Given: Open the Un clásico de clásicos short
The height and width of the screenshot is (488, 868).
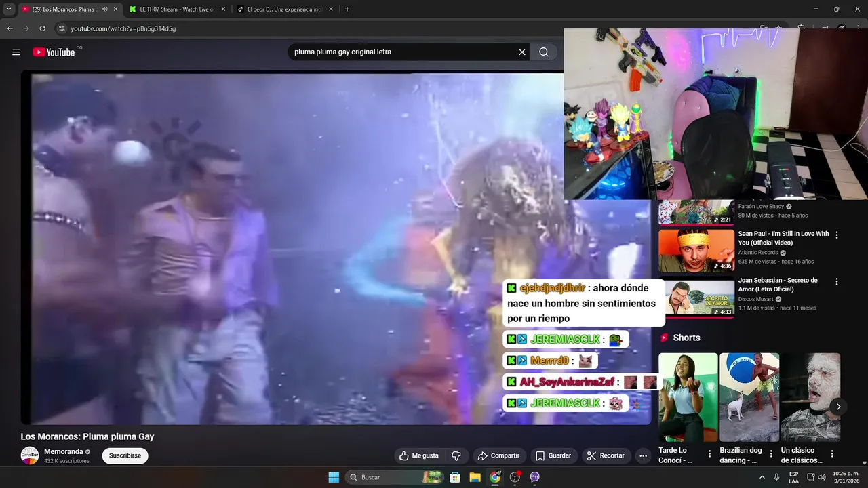Looking at the screenshot, I should (x=810, y=397).
